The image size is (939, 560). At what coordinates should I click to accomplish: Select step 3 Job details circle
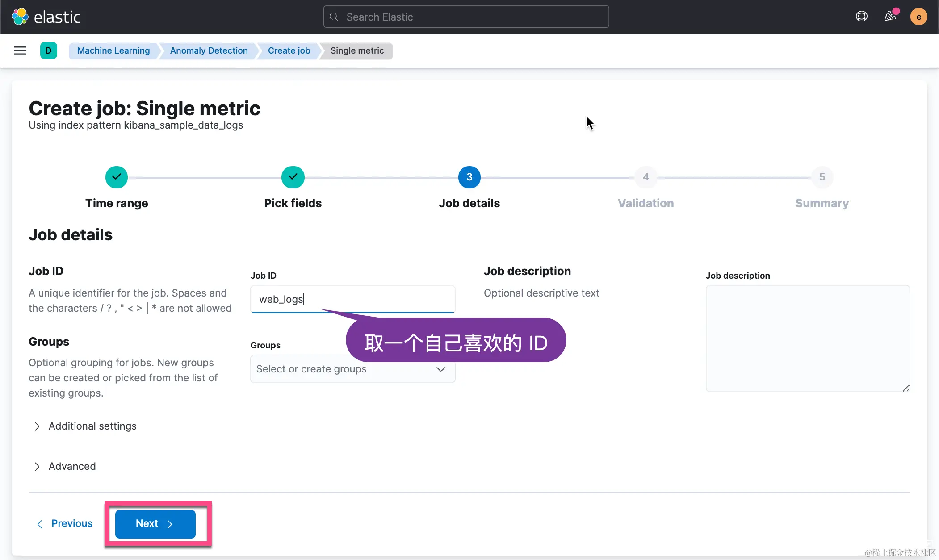(469, 177)
